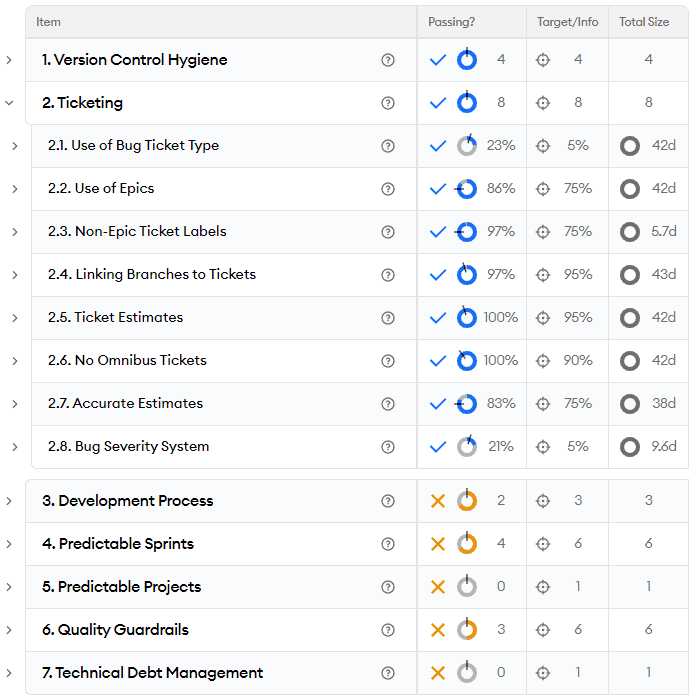Expand the Version Control Hygiene row
The height and width of the screenshot is (699, 693).
click(9, 60)
